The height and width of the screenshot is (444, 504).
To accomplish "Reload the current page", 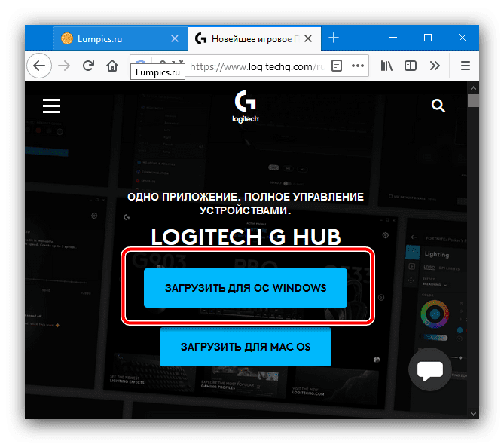I will pyautogui.click(x=88, y=66).
